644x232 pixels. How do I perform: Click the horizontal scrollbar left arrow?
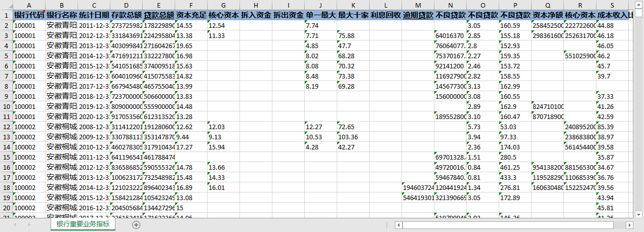pos(399,225)
